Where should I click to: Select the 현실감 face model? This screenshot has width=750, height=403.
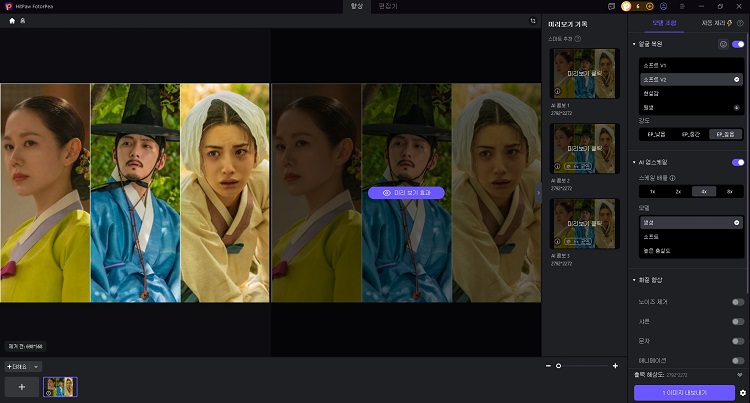point(691,93)
